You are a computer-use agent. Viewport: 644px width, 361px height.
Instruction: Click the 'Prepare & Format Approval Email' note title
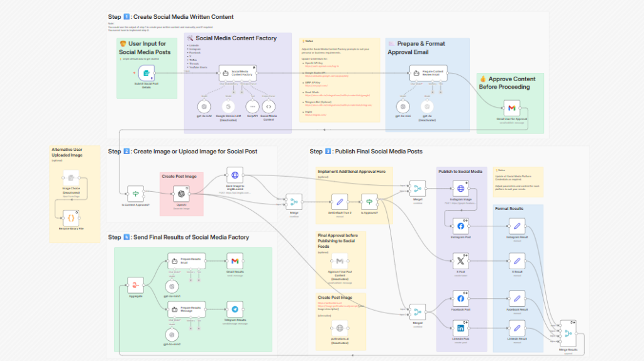(x=416, y=48)
